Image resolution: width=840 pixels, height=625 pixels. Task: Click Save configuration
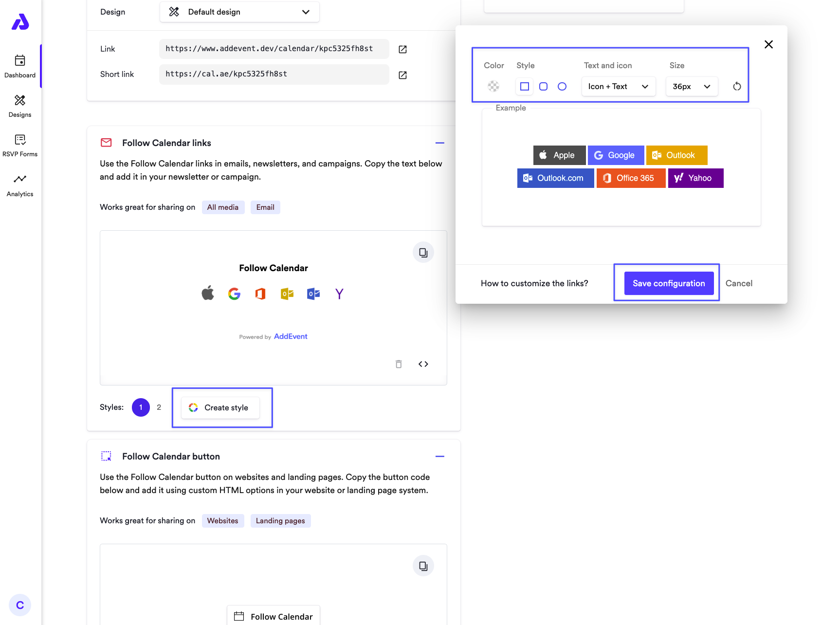(x=669, y=283)
